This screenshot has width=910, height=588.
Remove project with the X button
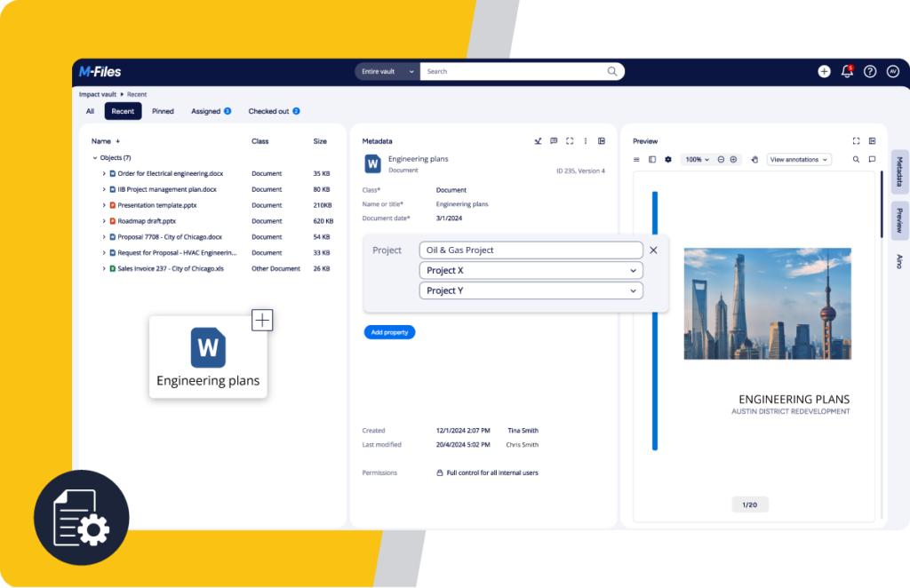(x=653, y=250)
